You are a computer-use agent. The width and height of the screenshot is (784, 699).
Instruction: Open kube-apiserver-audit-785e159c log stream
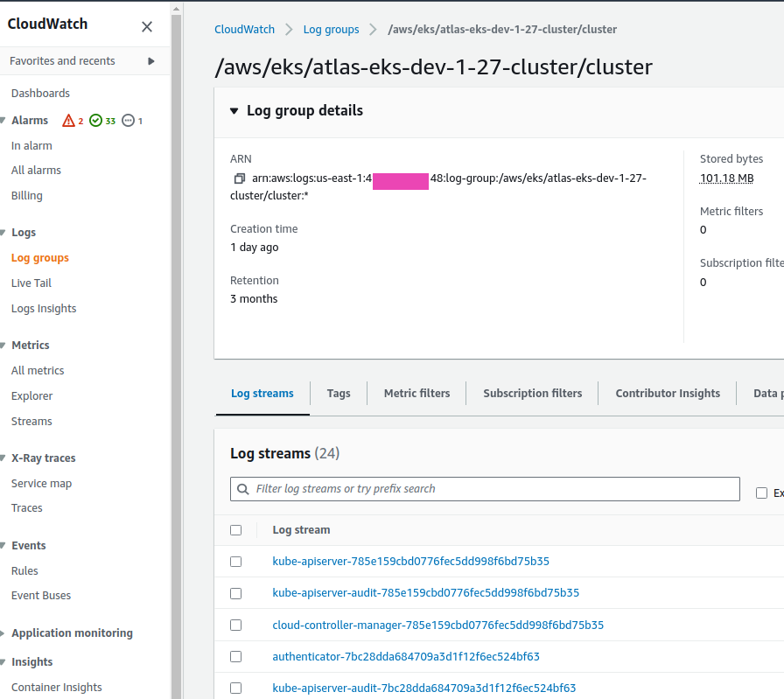[426, 593]
